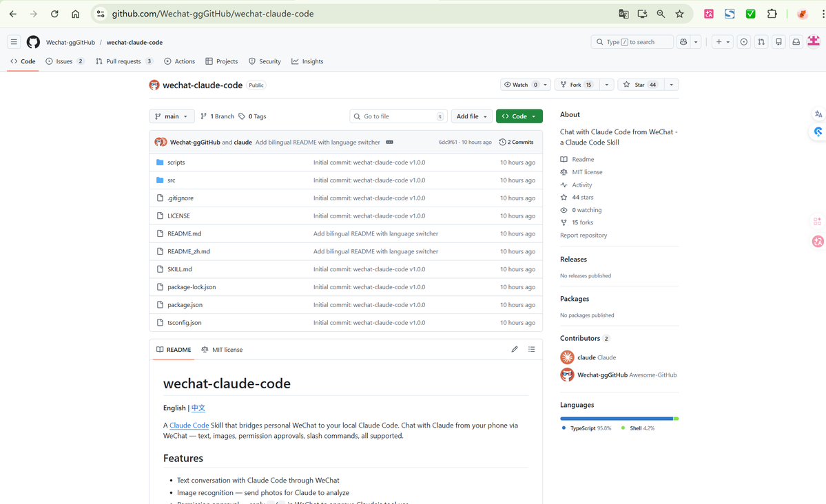
Task: Go to GitHub homepage via Octocat logo
Action: (33, 42)
